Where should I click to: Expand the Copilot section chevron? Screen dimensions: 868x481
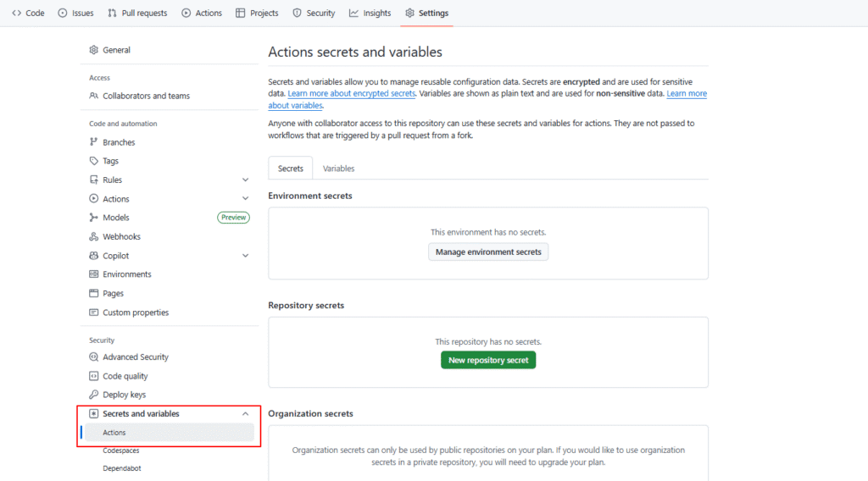point(245,256)
